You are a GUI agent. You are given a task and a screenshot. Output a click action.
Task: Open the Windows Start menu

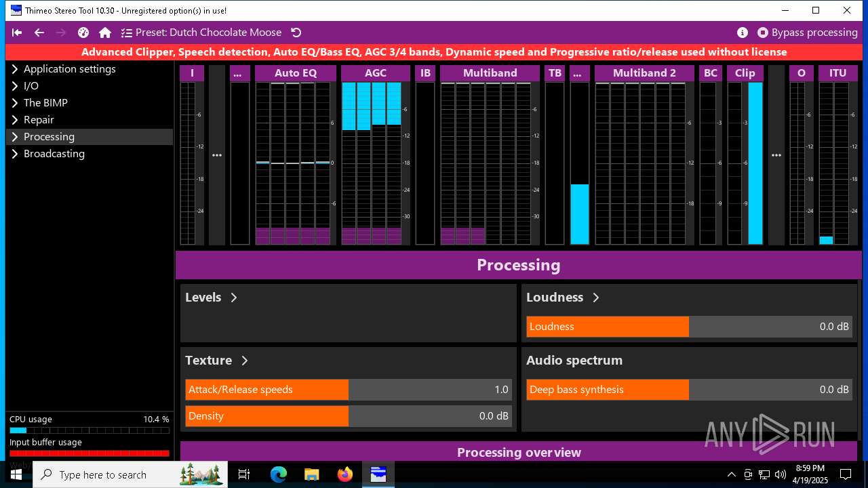coord(16,474)
